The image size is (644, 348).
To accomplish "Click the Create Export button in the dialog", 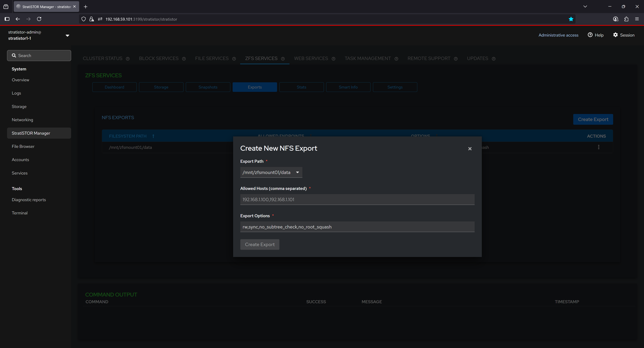I will point(259,244).
